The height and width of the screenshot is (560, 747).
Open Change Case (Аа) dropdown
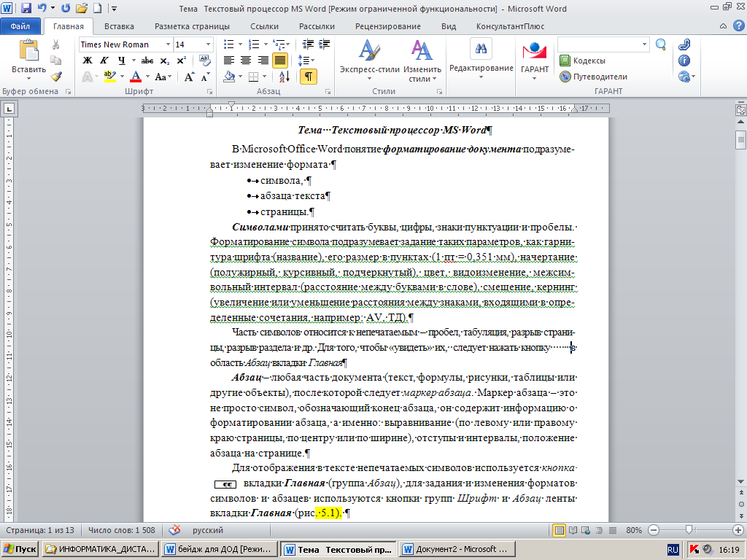[163, 77]
